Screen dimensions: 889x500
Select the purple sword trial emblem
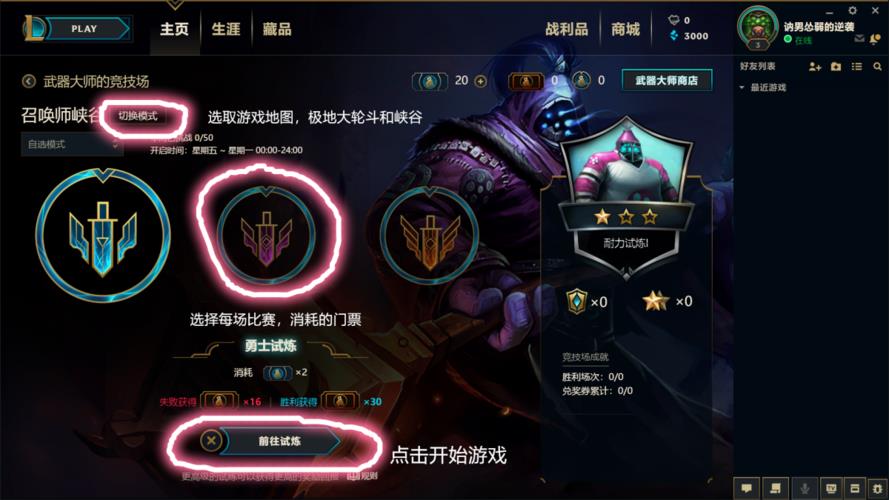pyautogui.click(x=266, y=235)
